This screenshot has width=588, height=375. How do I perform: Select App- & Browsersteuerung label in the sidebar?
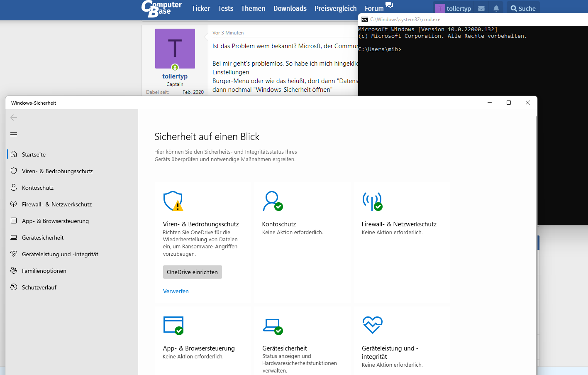[x=55, y=221]
